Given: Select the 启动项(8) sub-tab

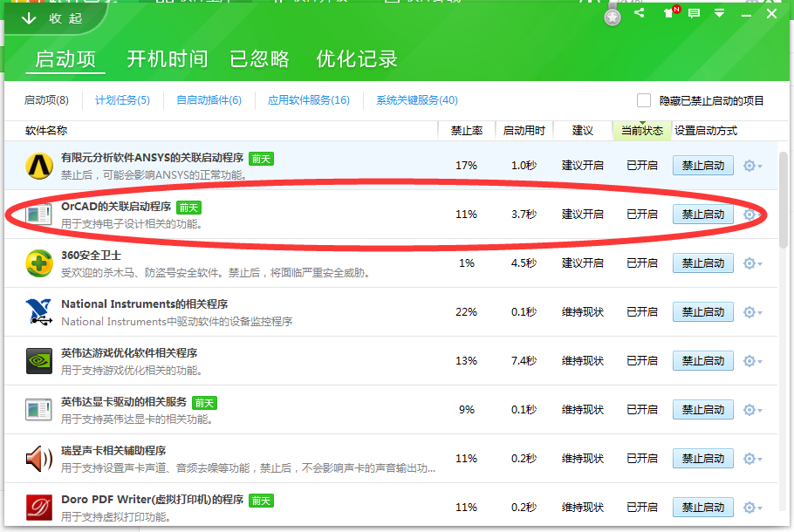Looking at the screenshot, I should (x=46, y=100).
